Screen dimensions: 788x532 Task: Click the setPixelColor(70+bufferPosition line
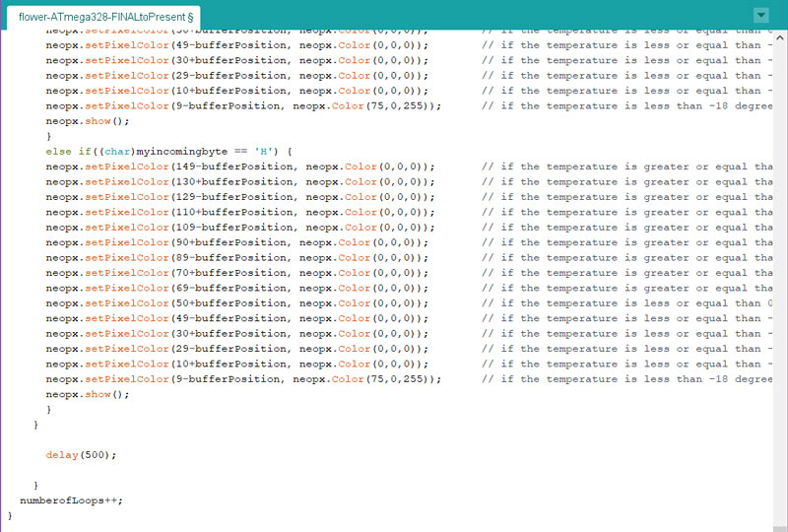tap(237, 273)
